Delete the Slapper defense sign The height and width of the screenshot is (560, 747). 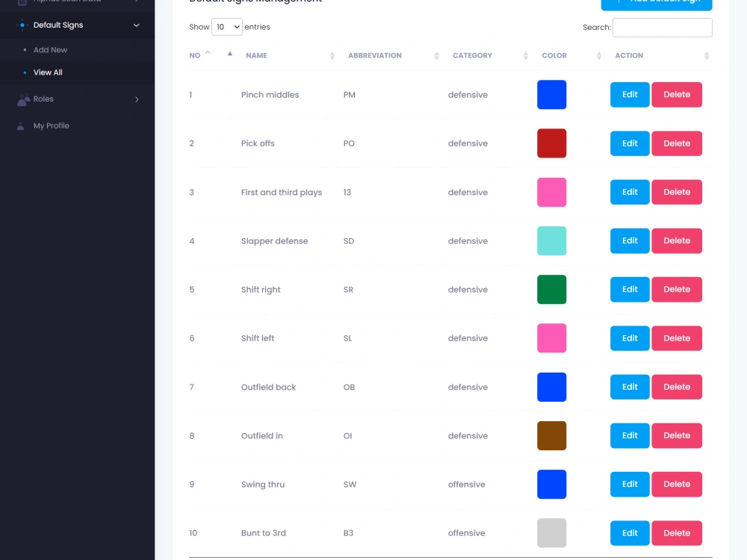click(677, 240)
